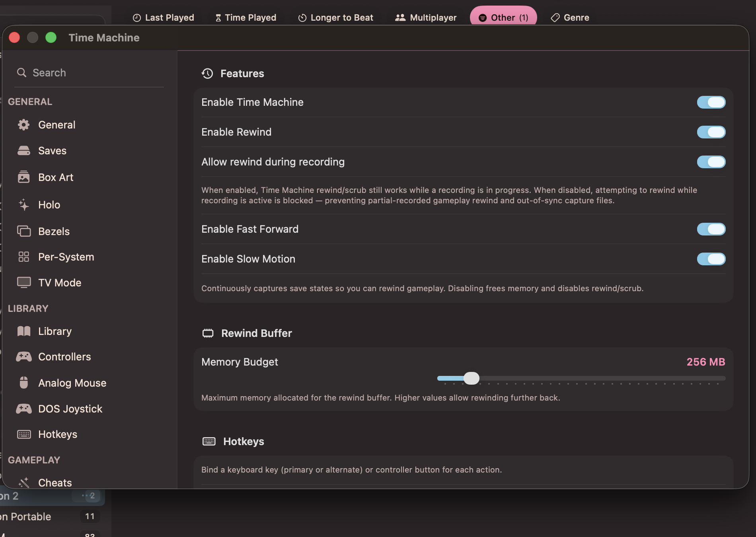Click the General gear icon in sidebar
Screen dimensions: 756x537
(23, 125)
